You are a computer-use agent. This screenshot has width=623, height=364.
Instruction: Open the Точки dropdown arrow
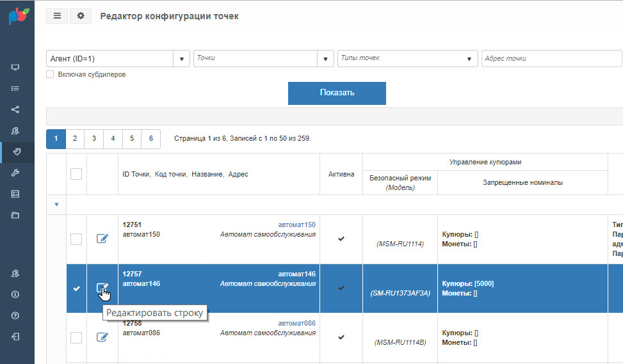click(x=325, y=59)
